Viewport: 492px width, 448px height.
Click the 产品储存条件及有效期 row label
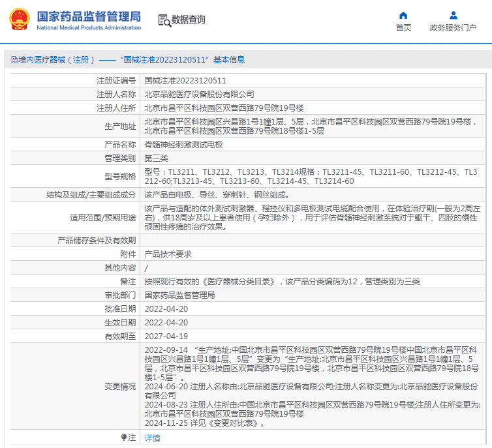click(x=97, y=241)
